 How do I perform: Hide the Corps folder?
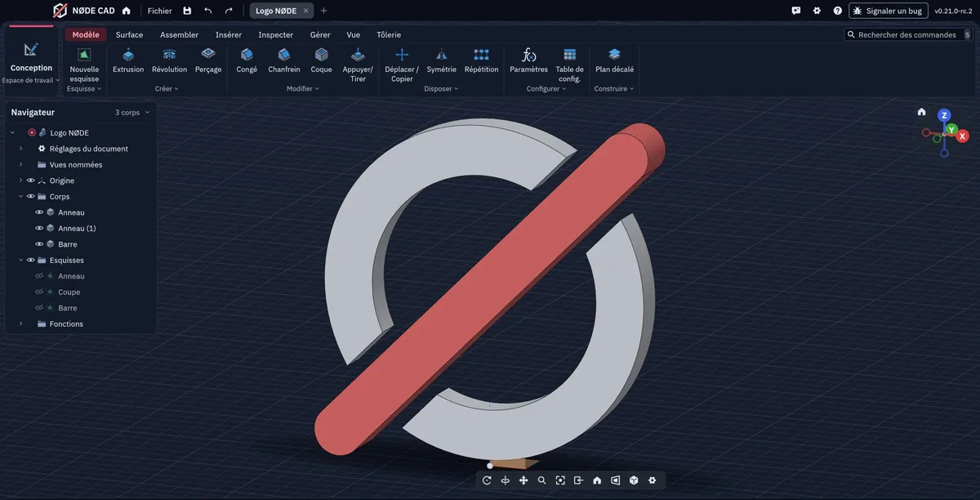30,197
